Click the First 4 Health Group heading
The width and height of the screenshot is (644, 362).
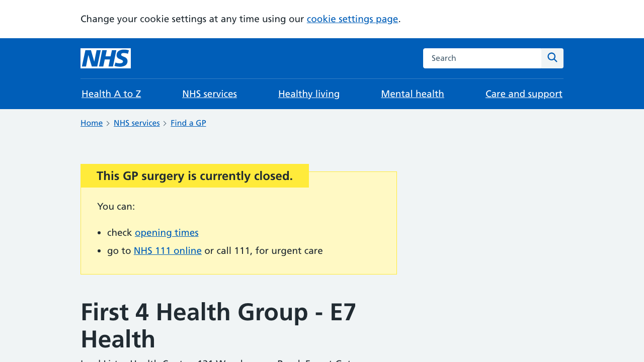click(218, 325)
